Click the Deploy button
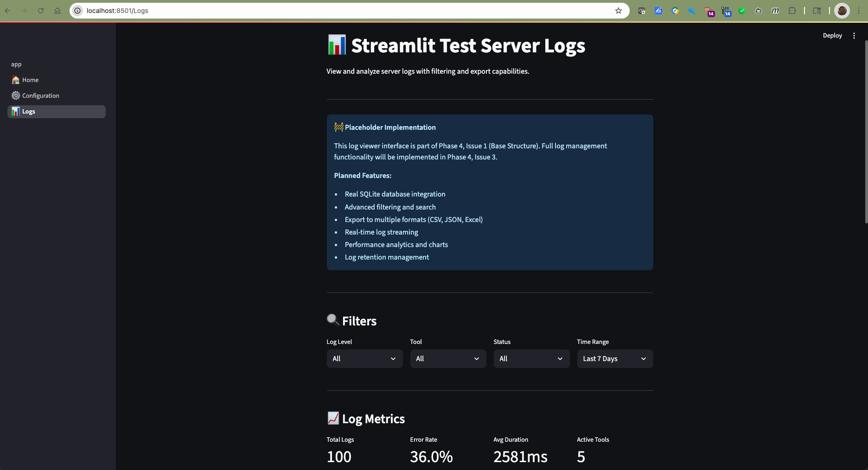The image size is (868, 470). click(x=832, y=35)
